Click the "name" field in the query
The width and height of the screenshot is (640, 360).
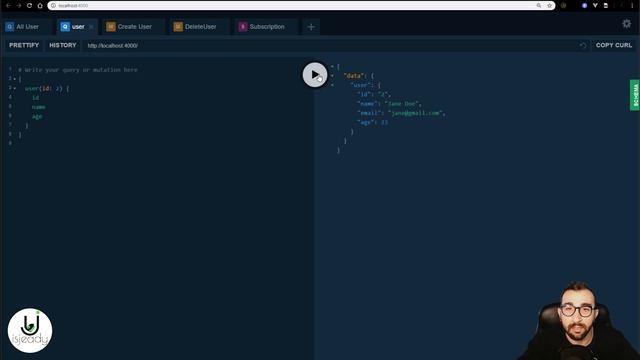pyautogui.click(x=39, y=107)
